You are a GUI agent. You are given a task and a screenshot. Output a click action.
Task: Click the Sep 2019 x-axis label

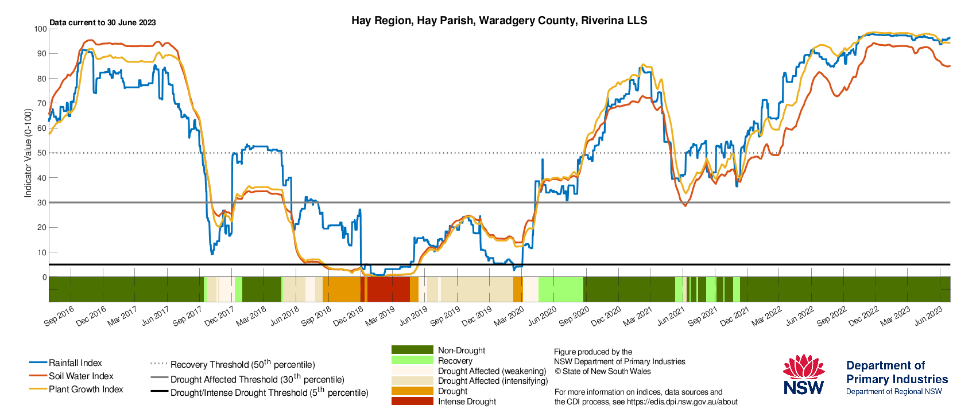[x=445, y=316]
